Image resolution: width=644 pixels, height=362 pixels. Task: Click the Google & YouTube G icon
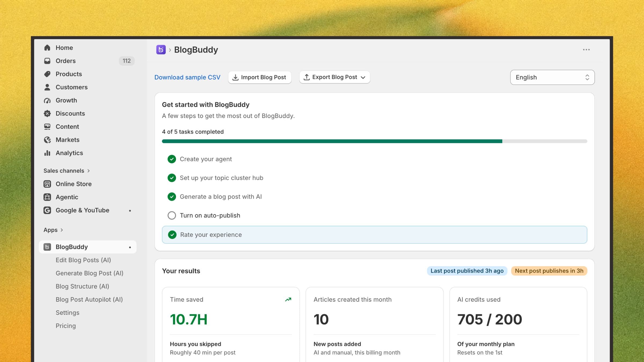point(47,210)
